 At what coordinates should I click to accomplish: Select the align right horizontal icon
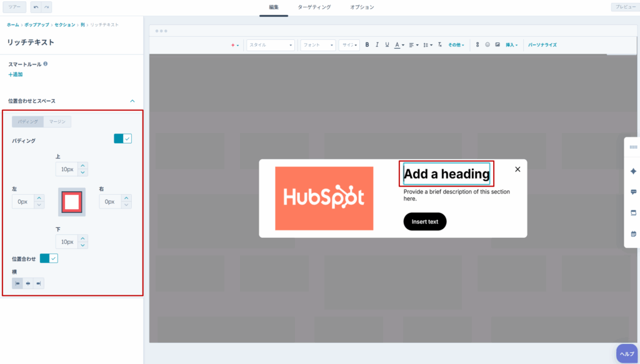tap(39, 283)
